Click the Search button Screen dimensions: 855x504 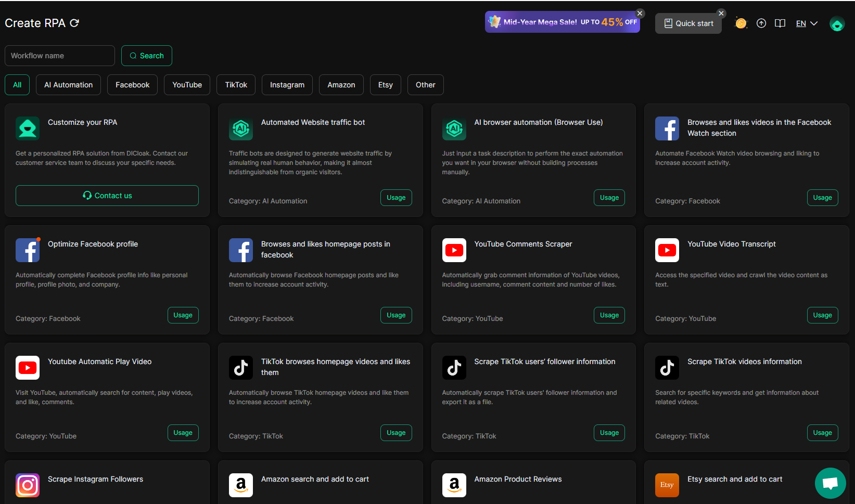146,56
